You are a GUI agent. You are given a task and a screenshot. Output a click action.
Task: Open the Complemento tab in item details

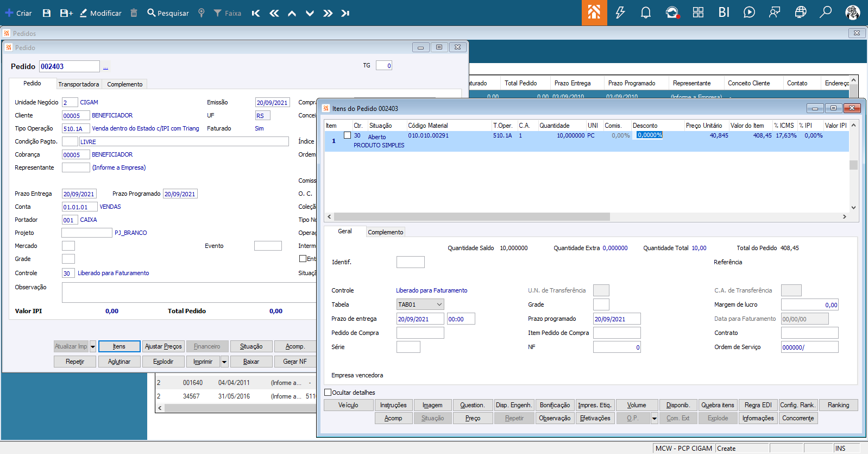coord(385,232)
